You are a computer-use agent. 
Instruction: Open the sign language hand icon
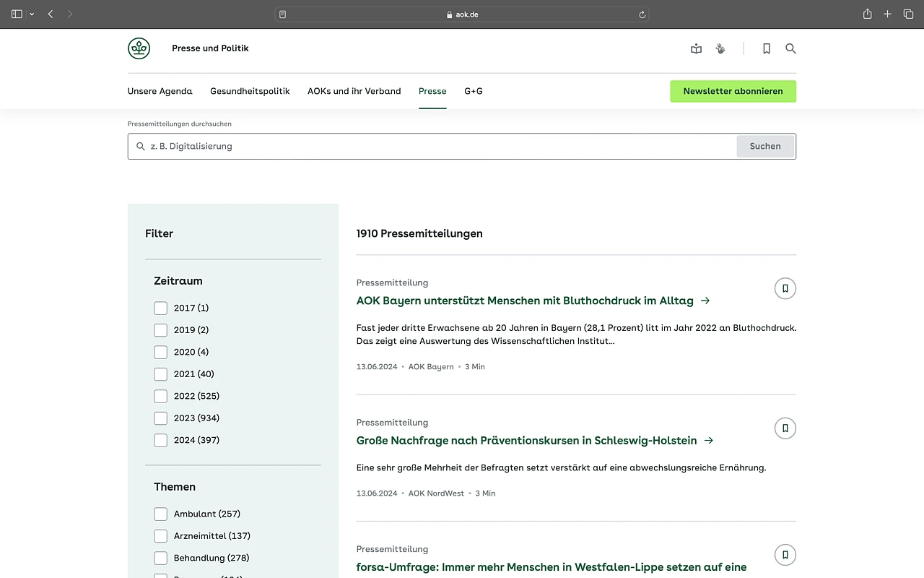point(720,48)
